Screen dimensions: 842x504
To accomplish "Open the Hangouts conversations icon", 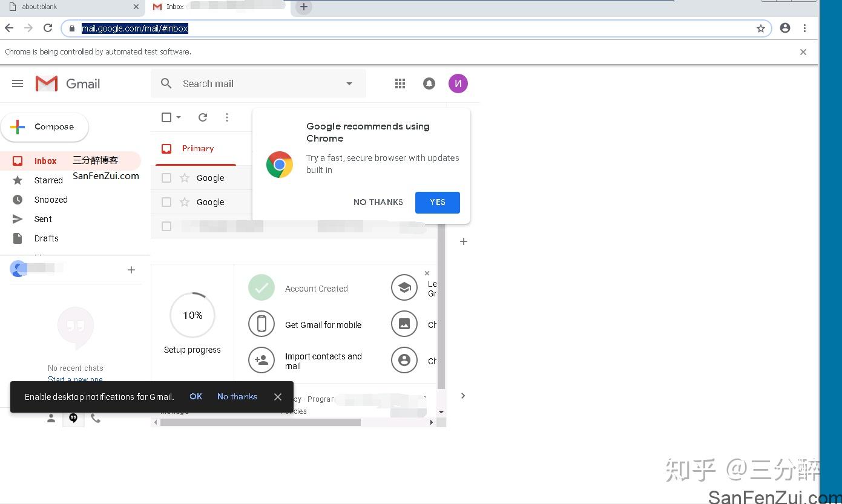I will tap(73, 418).
